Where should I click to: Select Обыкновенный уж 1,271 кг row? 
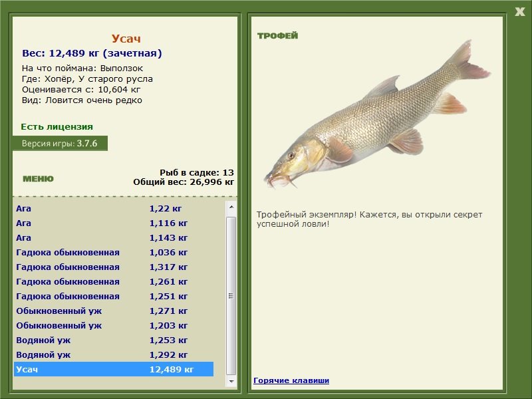pyautogui.click(x=114, y=311)
